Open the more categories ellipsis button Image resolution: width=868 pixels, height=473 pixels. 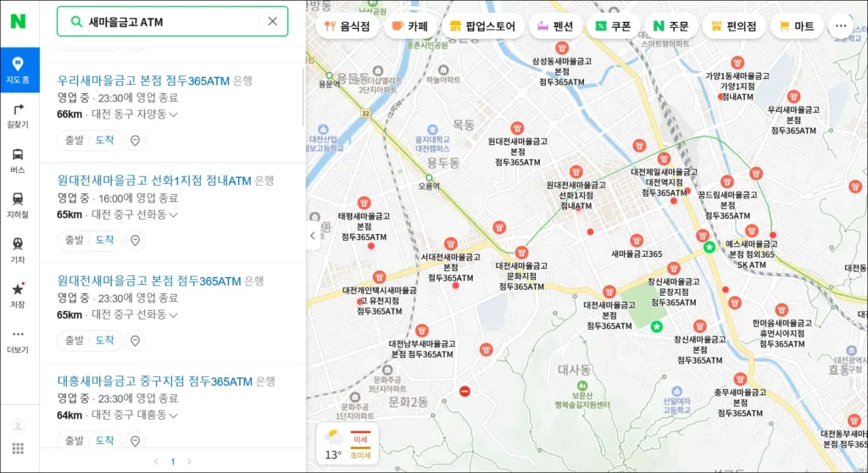coord(841,26)
